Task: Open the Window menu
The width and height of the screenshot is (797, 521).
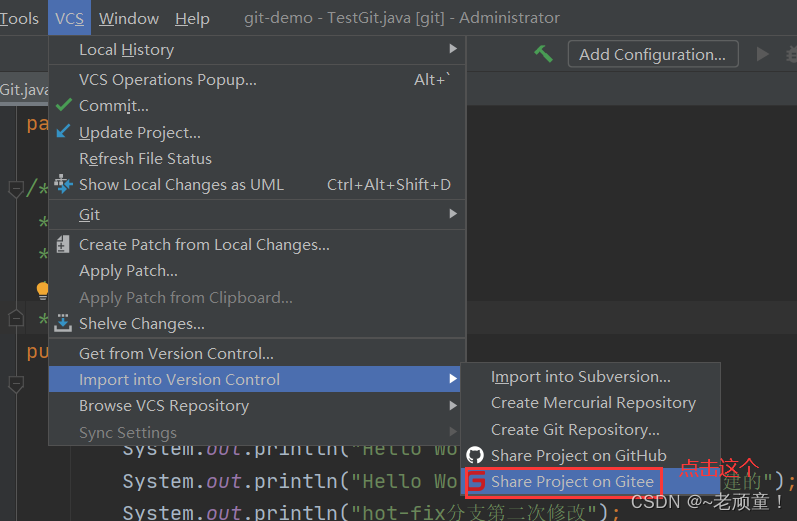Action: click(x=129, y=18)
